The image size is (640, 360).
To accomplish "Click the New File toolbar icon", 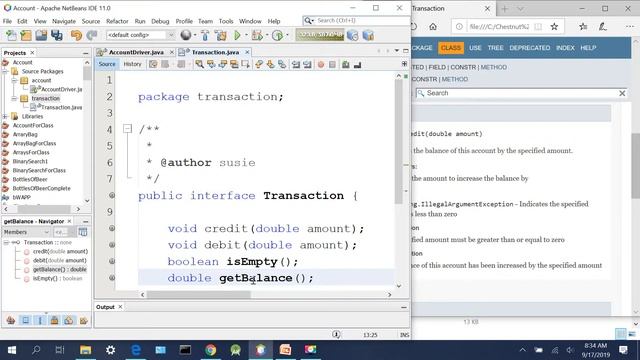I will [x=11, y=36].
